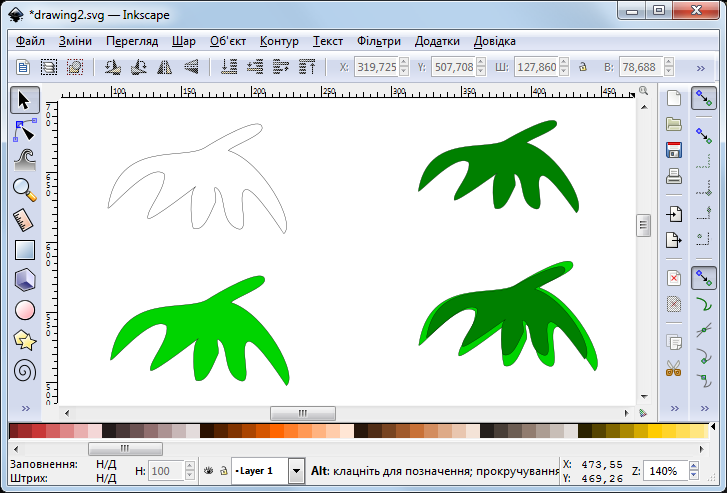
Task: Toggle snapping at top of snap bar
Action: coord(704,98)
